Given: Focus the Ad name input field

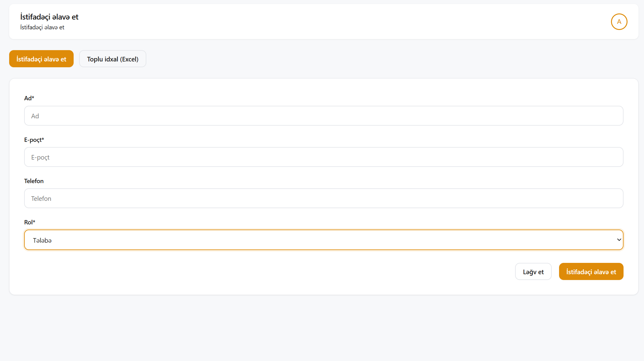Looking at the screenshot, I should pos(324,116).
